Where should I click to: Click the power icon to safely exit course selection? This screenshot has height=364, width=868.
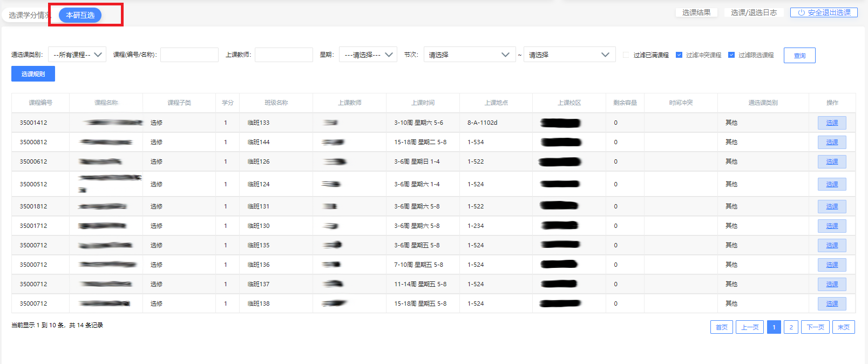[801, 12]
